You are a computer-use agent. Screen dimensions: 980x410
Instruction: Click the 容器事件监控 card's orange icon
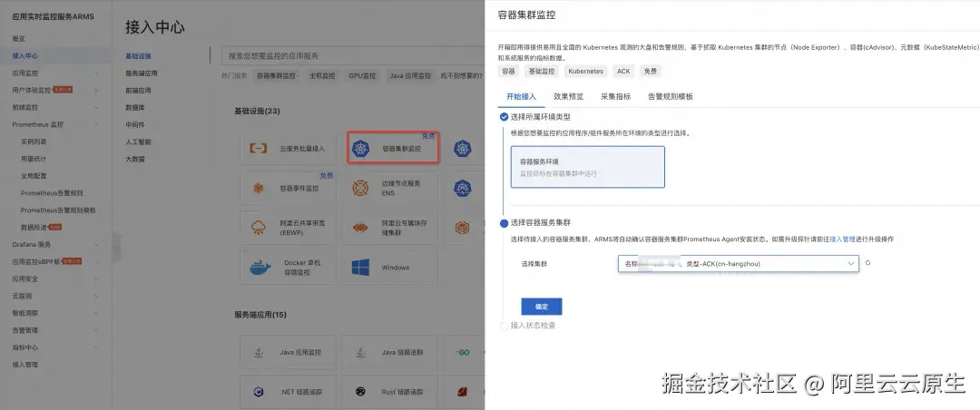[x=258, y=188]
